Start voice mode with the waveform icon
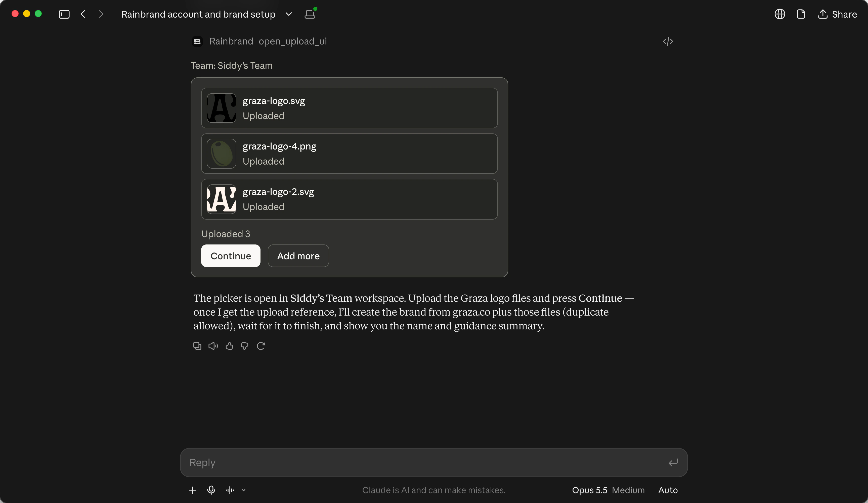Viewport: 868px width, 503px height. tap(230, 490)
